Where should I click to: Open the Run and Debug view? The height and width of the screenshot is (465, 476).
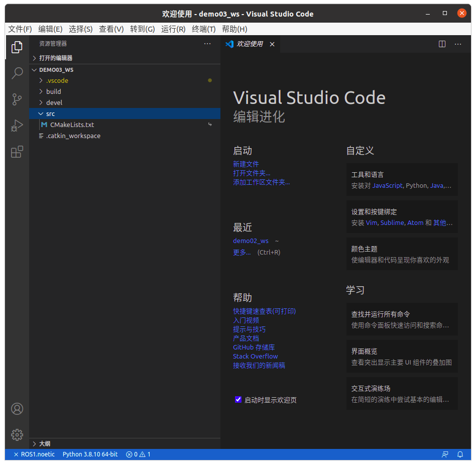[17, 126]
